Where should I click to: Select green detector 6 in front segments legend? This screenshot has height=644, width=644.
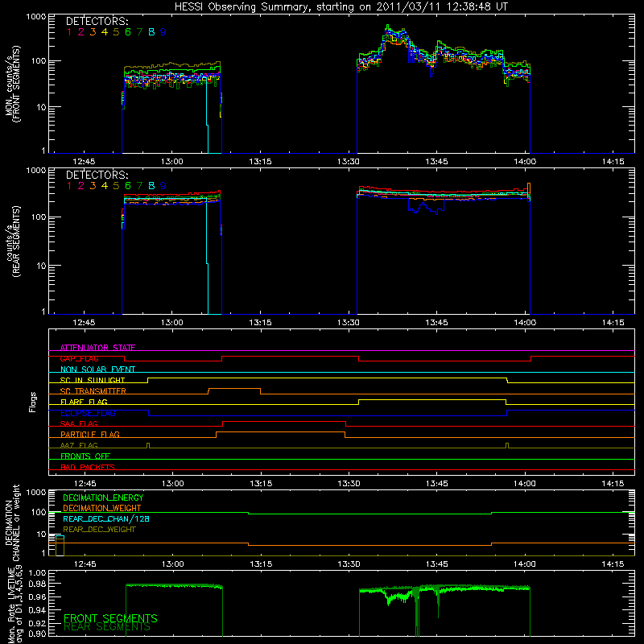(128, 32)
